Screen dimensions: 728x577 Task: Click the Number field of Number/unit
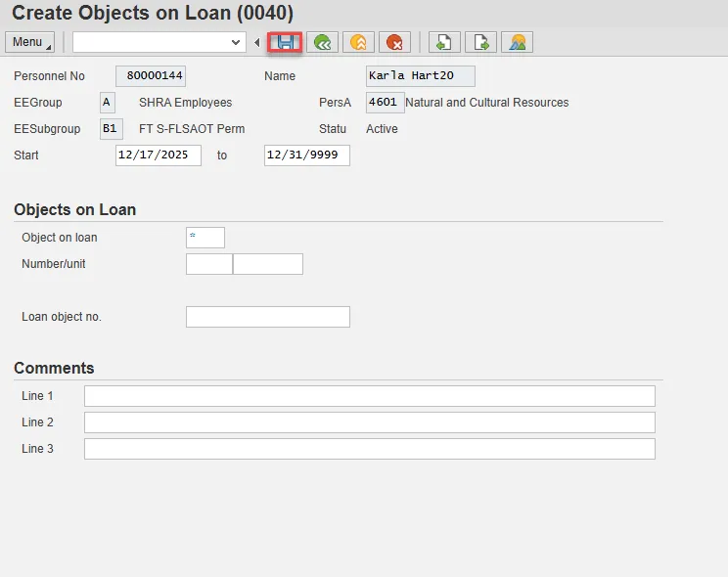click(x=209, y=264)
